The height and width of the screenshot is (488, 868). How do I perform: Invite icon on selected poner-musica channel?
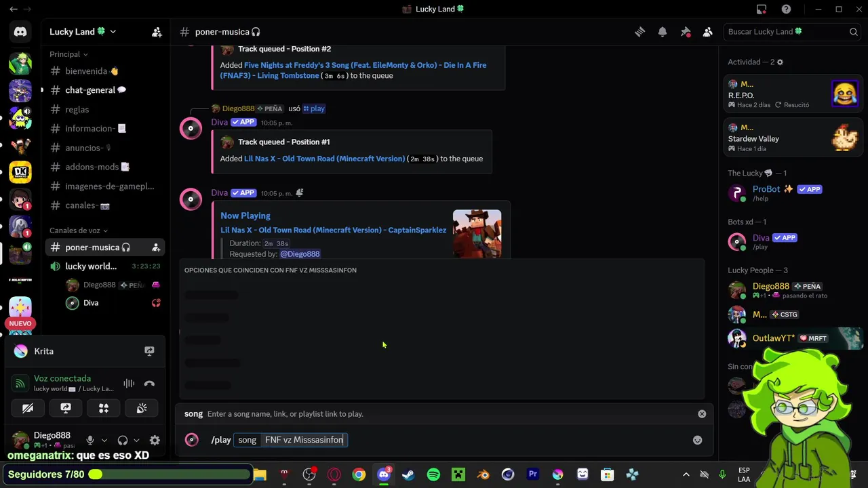tap(156, 247)
